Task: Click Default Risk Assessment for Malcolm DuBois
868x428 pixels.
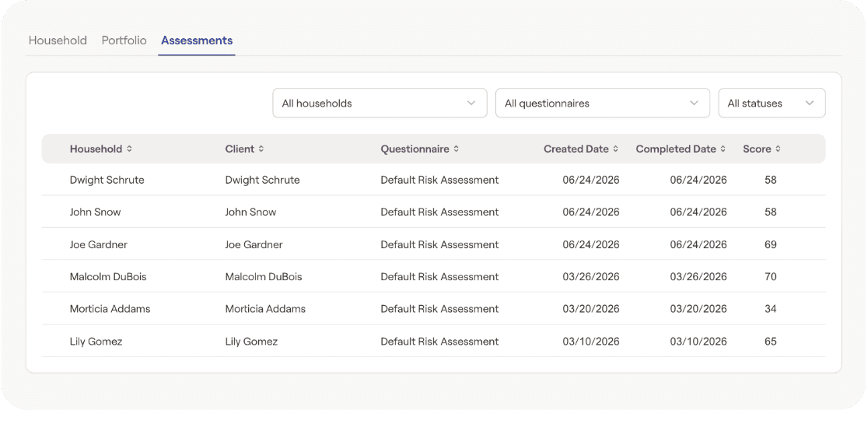Action: (439, 277)
